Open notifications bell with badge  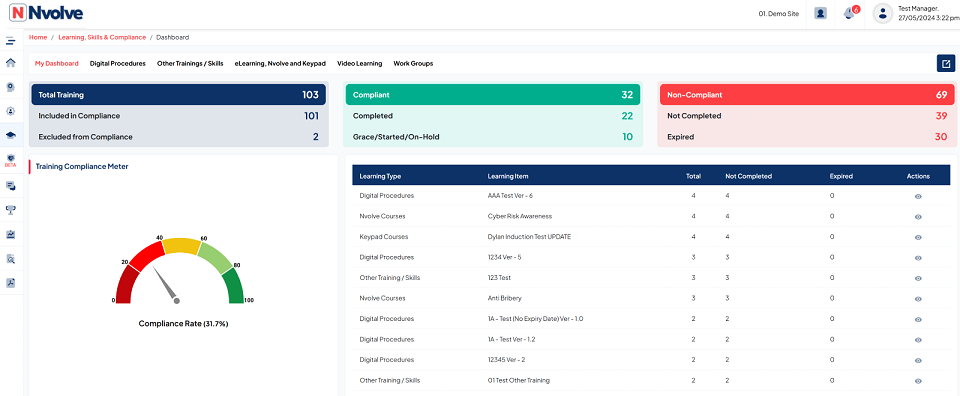coord(850,13)
